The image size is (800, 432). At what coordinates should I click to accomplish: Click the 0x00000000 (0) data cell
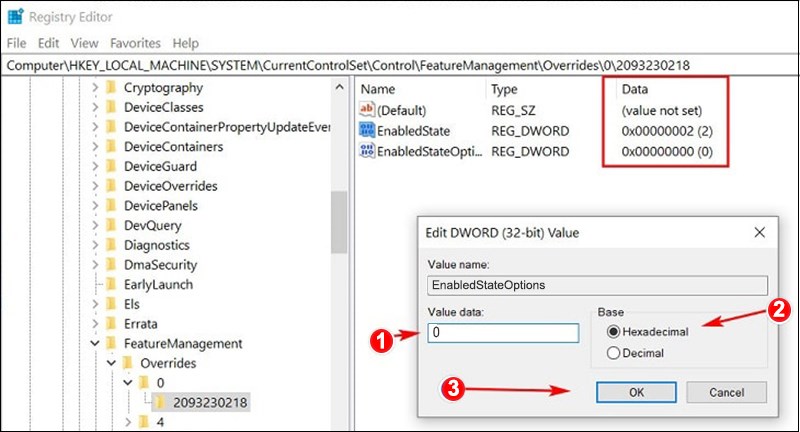[x=666, y=151]
